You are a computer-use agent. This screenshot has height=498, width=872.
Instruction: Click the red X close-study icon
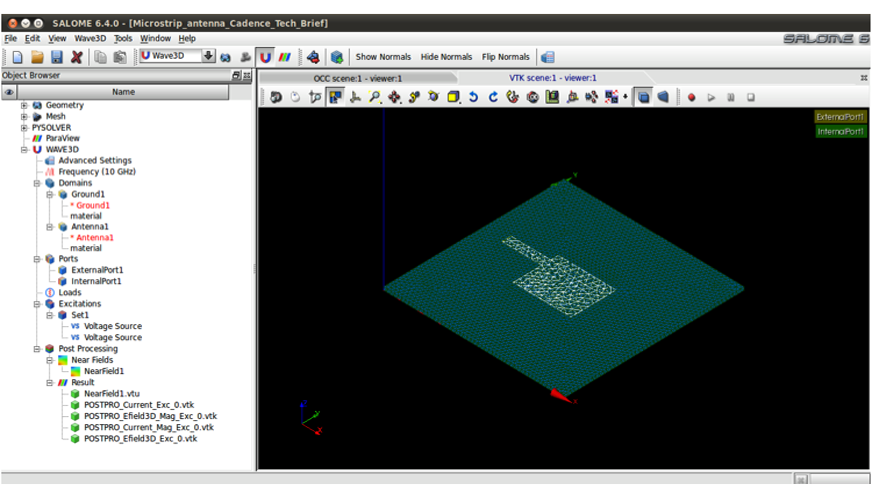pos(77,57)
